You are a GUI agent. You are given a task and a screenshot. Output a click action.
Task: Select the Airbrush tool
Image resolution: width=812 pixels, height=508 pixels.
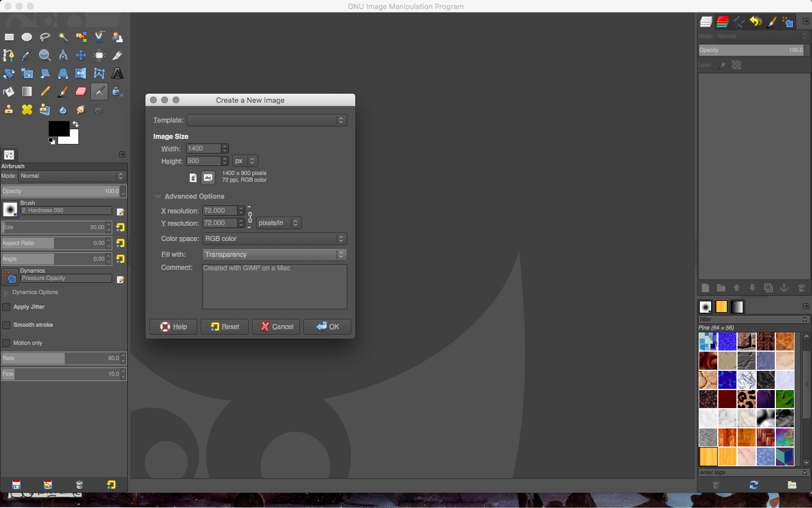99,91
